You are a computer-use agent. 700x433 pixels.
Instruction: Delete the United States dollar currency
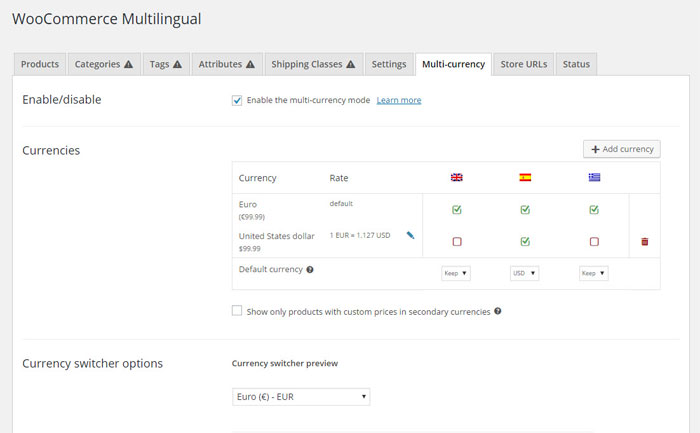(645, 241)
